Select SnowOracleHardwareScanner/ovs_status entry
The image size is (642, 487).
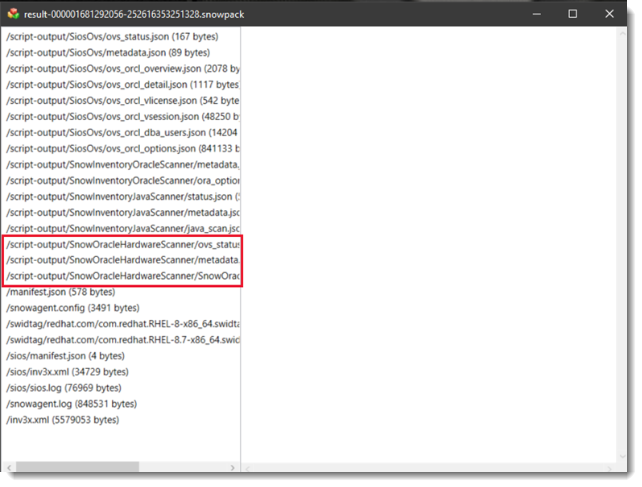coord(123,244)
